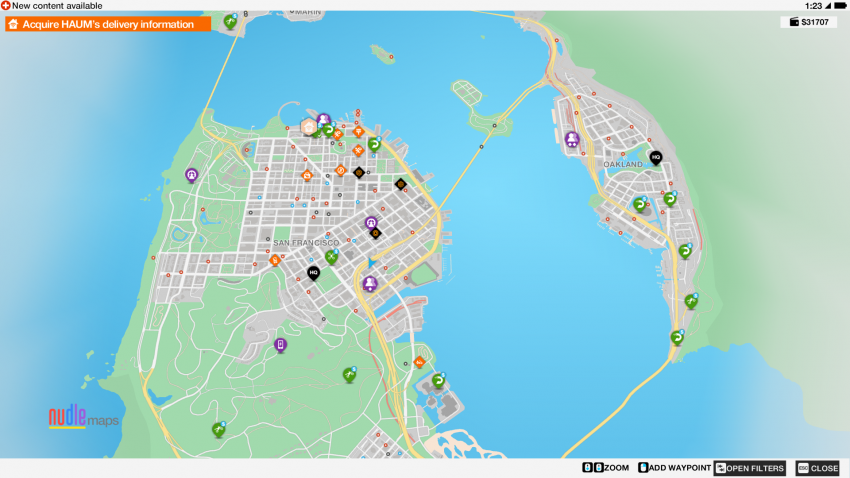Open the Acquire HAUM's delivery information banner
Screen dimensions: 850x478
pyautogui.click(x=108, y=24)
